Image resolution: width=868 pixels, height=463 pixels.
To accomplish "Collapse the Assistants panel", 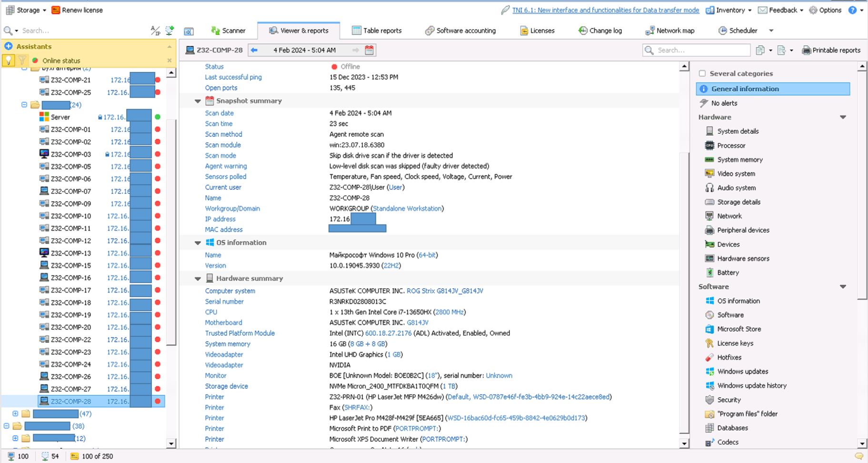I will (170, 47).
